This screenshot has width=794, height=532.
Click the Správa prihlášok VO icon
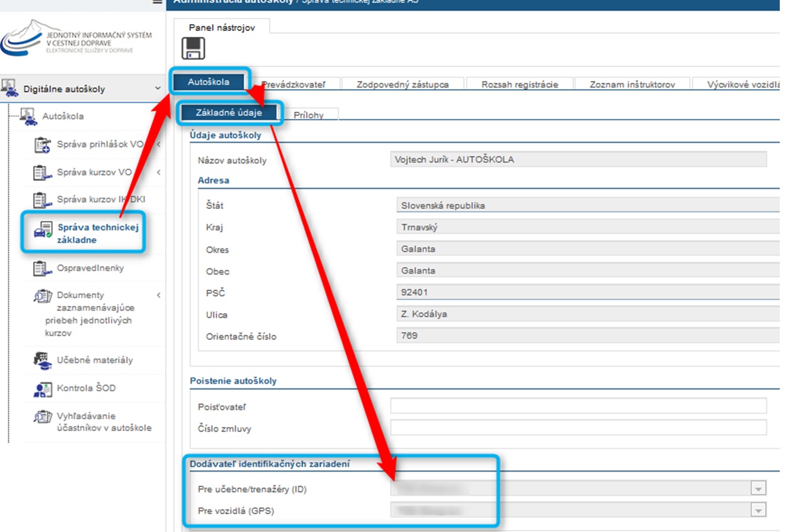click(x=43, y=145)
